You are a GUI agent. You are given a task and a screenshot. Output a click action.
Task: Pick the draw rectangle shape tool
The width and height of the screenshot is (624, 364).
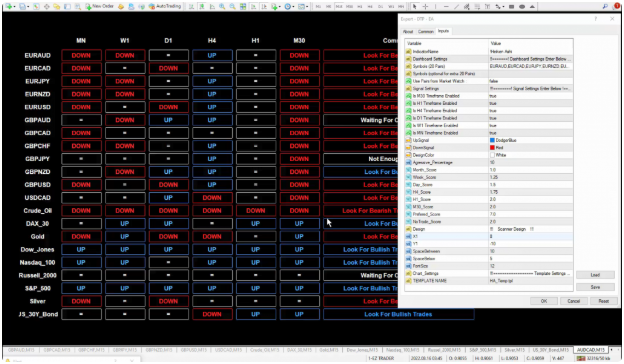coord(511,6)
